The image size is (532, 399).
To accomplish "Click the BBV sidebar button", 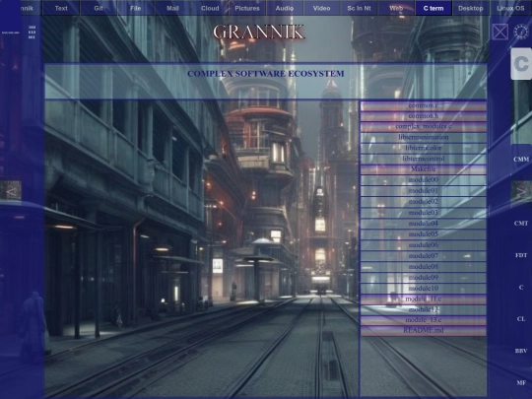I will click(521, 351).
